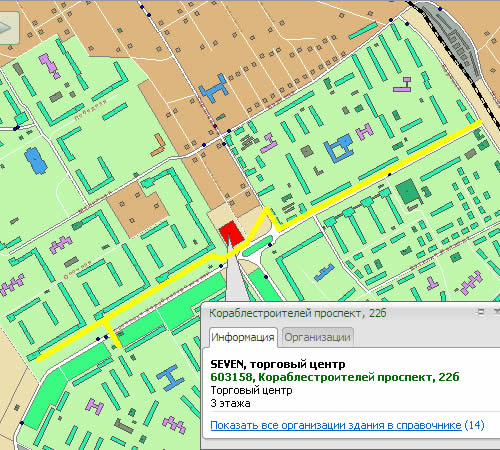Click the blue oval building on left
The width and height of the screenshot is (500, 450).
click(35, 161)
